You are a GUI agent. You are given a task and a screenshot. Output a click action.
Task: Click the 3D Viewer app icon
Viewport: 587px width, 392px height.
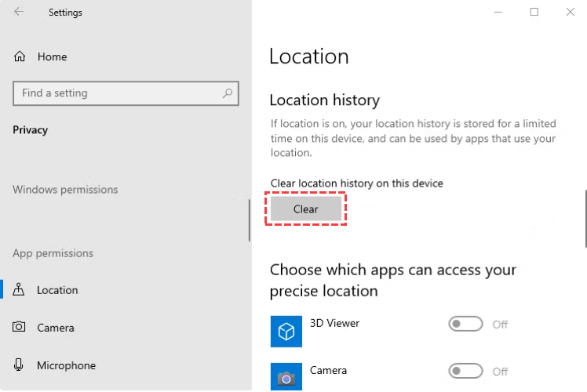286,332
